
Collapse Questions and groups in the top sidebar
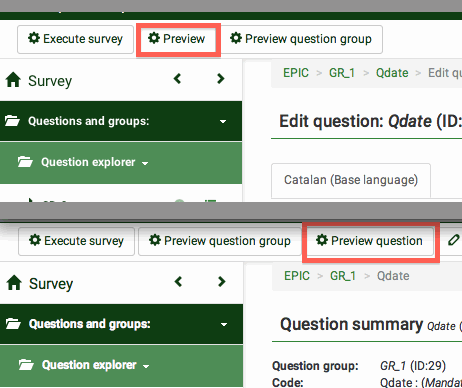pos(223,121)
